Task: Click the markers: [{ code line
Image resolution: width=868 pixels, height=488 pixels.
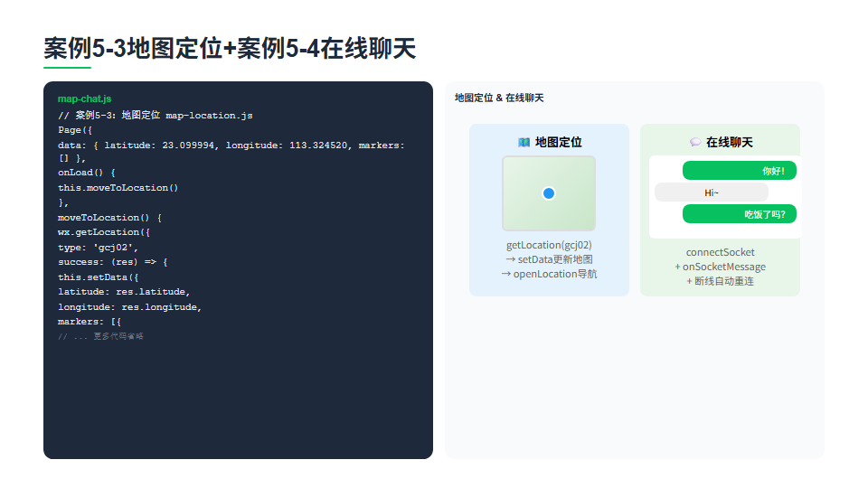Action: 90,322
